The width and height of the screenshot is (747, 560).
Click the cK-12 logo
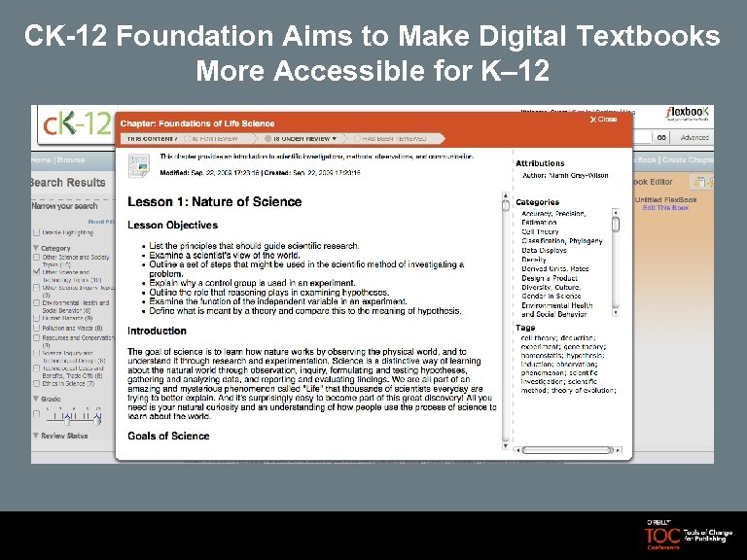coord(77,124)
